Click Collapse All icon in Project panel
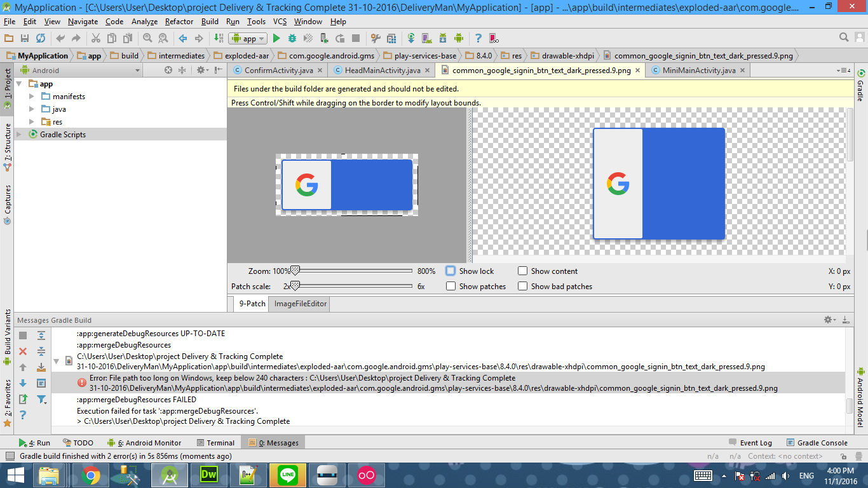 click(x=182, y=71)
